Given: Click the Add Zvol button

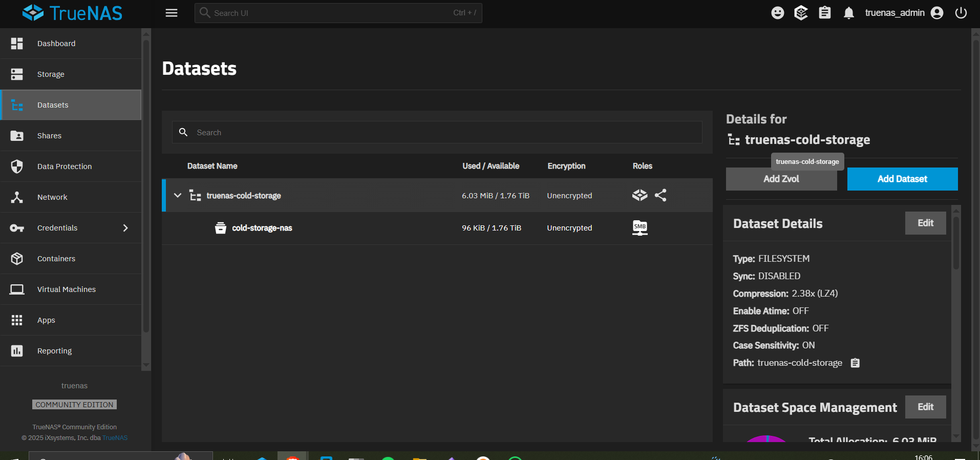Looking at the screenshot, I should (x=781, y=179).
